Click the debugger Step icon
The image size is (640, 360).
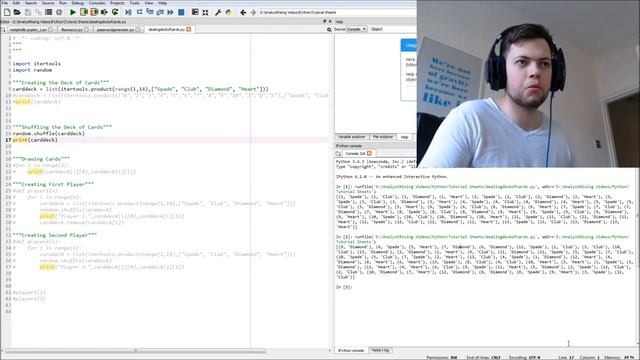139,12
